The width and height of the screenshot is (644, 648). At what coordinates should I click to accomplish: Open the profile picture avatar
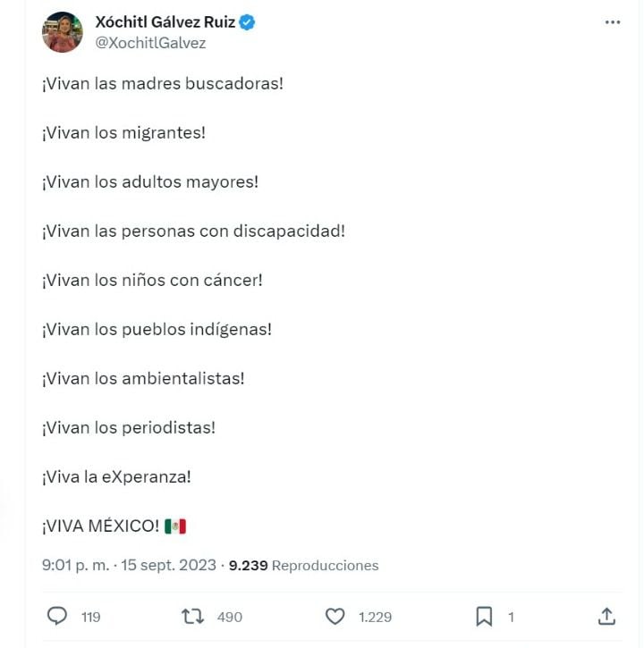(63, 32)
